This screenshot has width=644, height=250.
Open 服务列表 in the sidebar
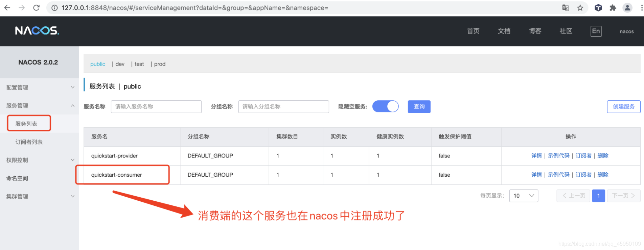26,124
